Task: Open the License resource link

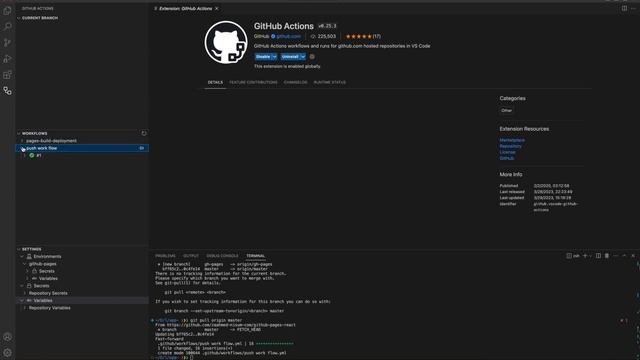Action: 507,152
